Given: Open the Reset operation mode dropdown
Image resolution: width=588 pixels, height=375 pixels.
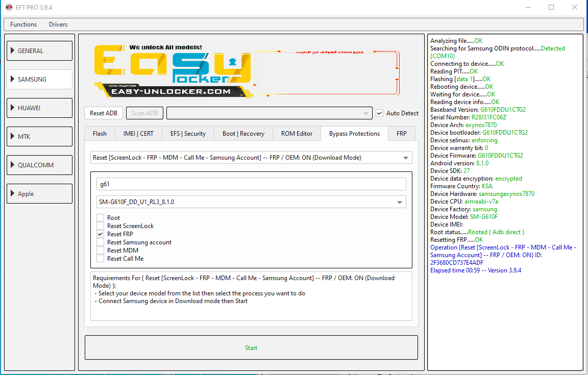Looking at the screenshot, I should pyautogui.click(x=251, y=158).
